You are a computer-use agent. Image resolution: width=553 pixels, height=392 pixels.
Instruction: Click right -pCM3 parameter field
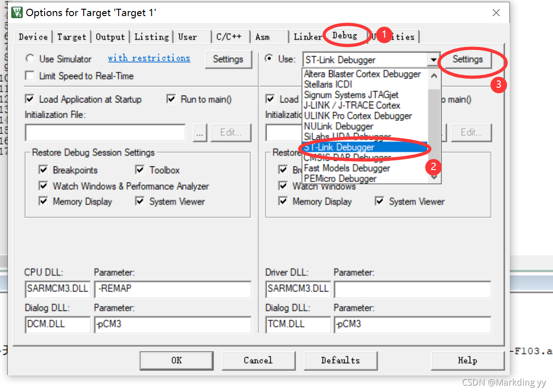(412, 324)
